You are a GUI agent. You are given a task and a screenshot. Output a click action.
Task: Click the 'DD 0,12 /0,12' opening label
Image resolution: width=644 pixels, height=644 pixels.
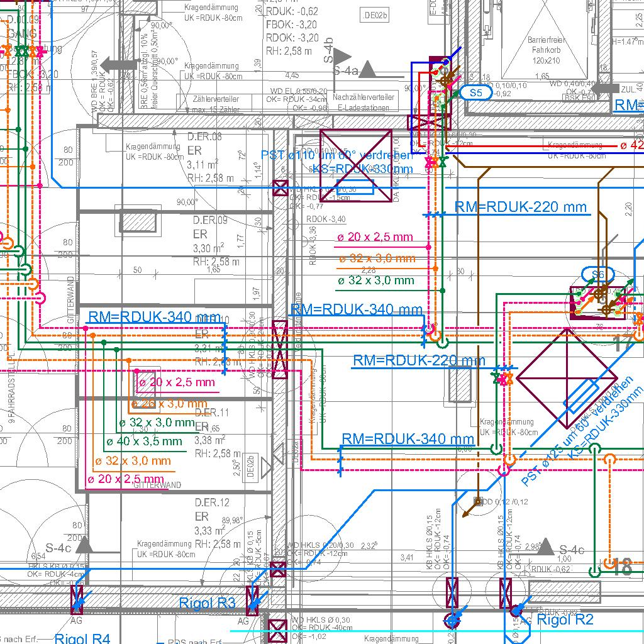505,501
